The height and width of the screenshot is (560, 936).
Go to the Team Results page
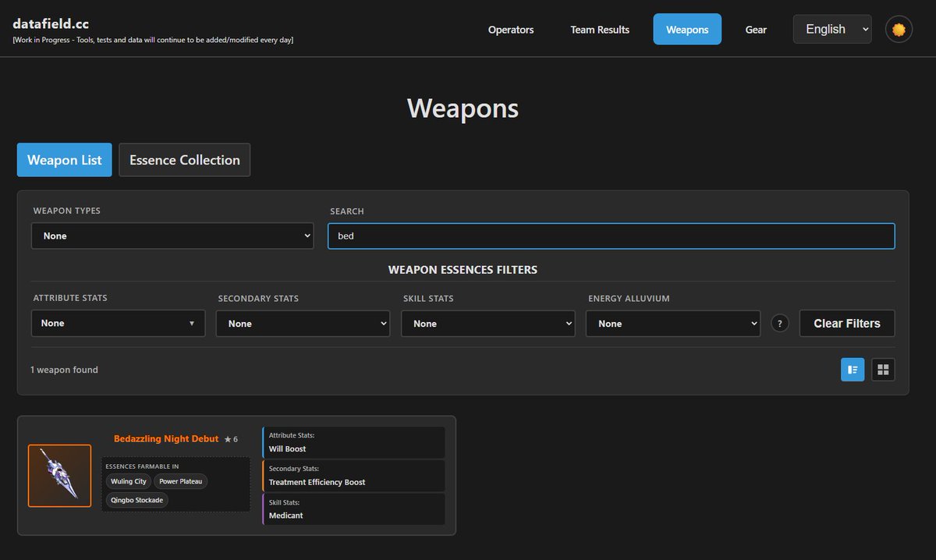[600, 30]
